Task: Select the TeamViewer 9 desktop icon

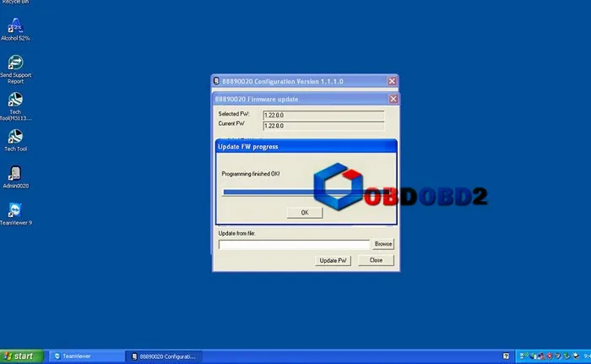Action: (x=15, y=214)
